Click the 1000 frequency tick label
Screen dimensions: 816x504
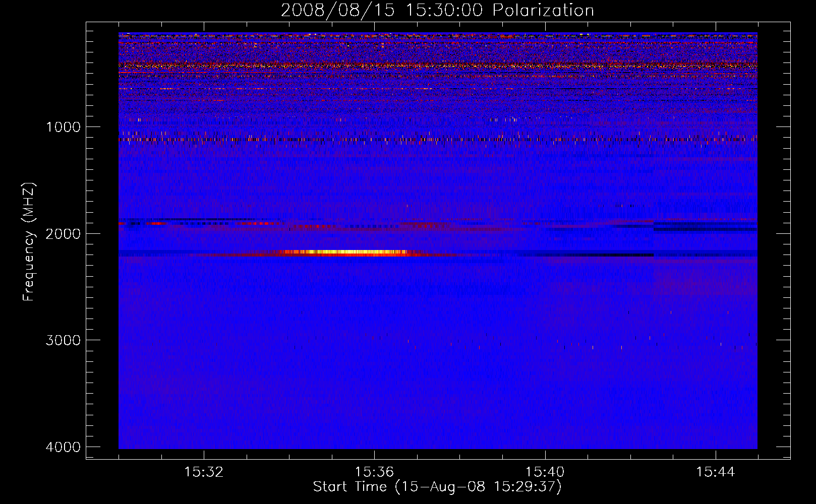point(63,127)
